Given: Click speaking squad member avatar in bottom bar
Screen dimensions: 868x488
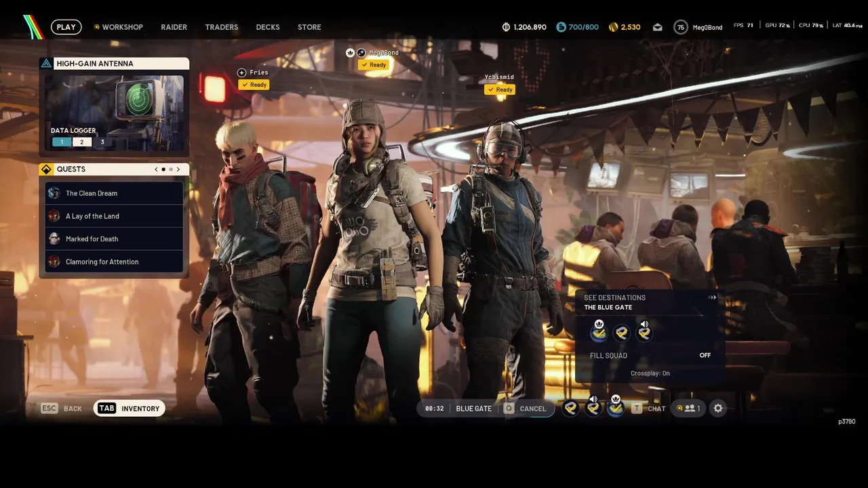Looking at the screenshot, I should click(x=593, y=407).
